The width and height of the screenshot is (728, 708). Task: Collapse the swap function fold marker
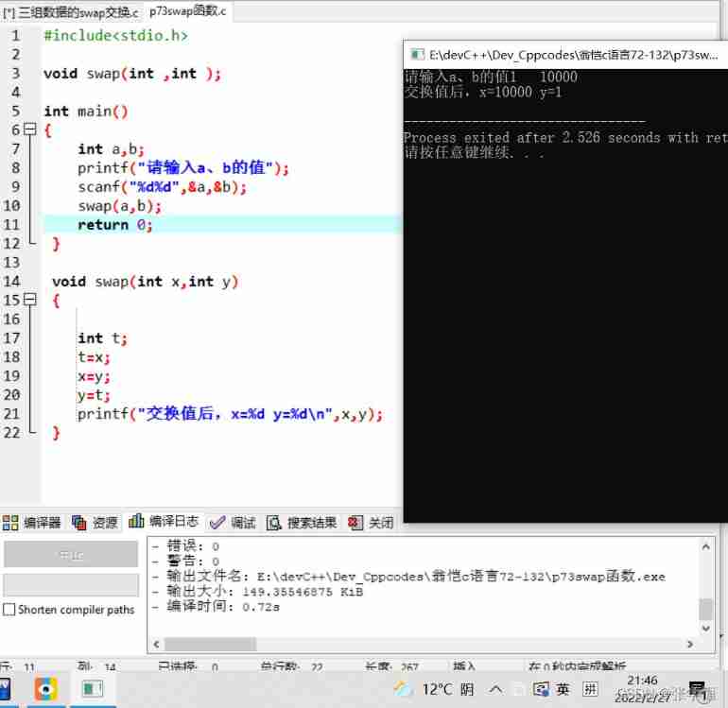click(29, 300)
